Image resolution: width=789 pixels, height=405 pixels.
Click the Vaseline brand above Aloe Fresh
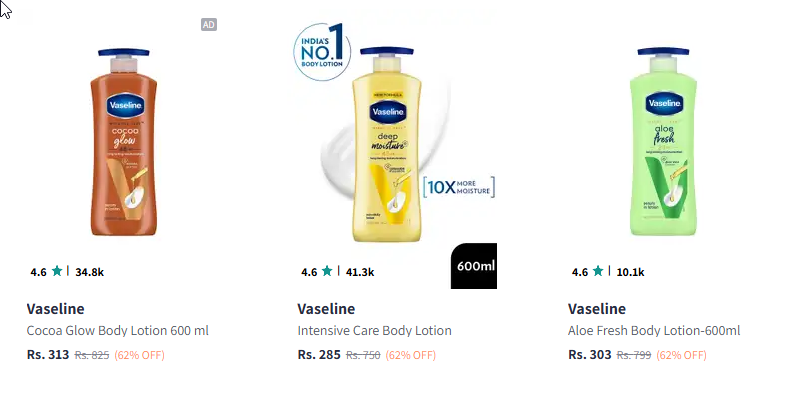596,308
